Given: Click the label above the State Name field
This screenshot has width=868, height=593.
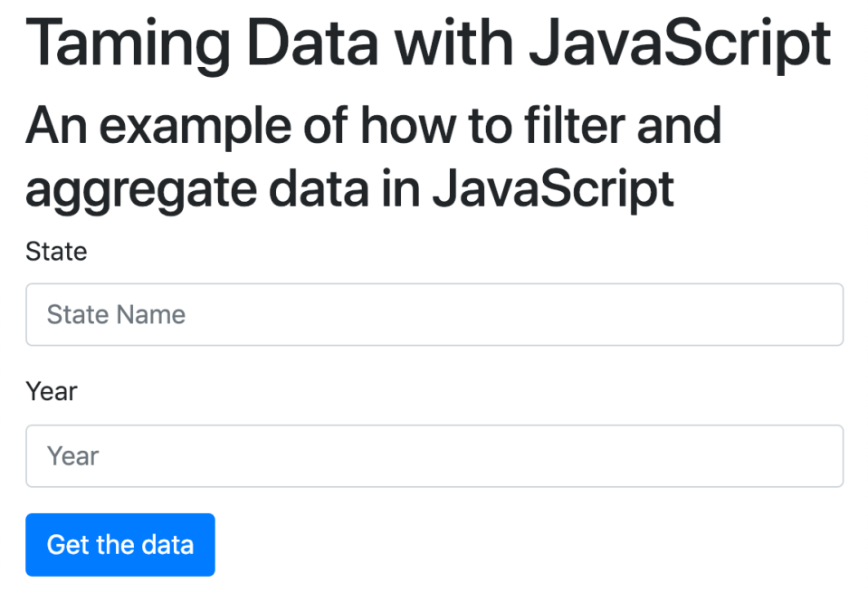Looking at the screenshot, I should [56, 251].
